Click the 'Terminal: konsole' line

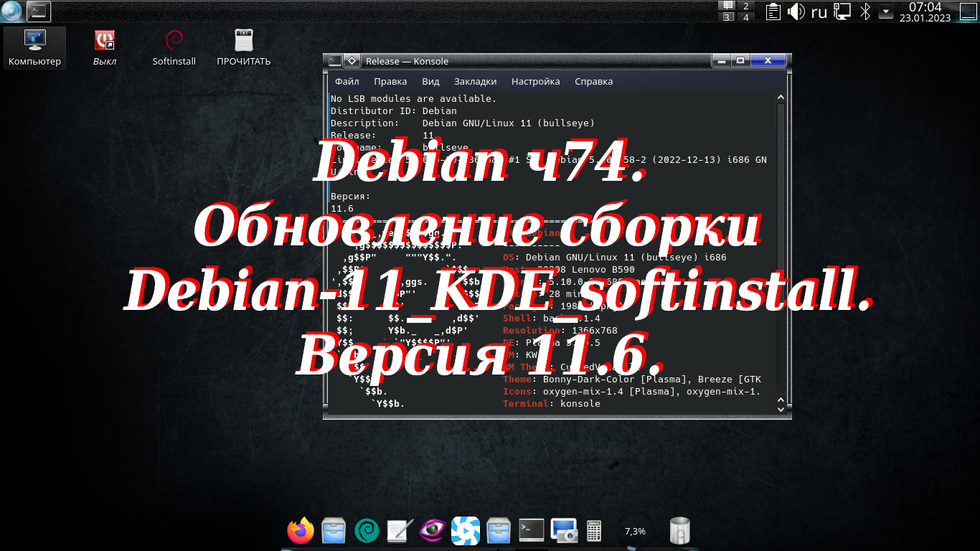click(x=551, y=404)
